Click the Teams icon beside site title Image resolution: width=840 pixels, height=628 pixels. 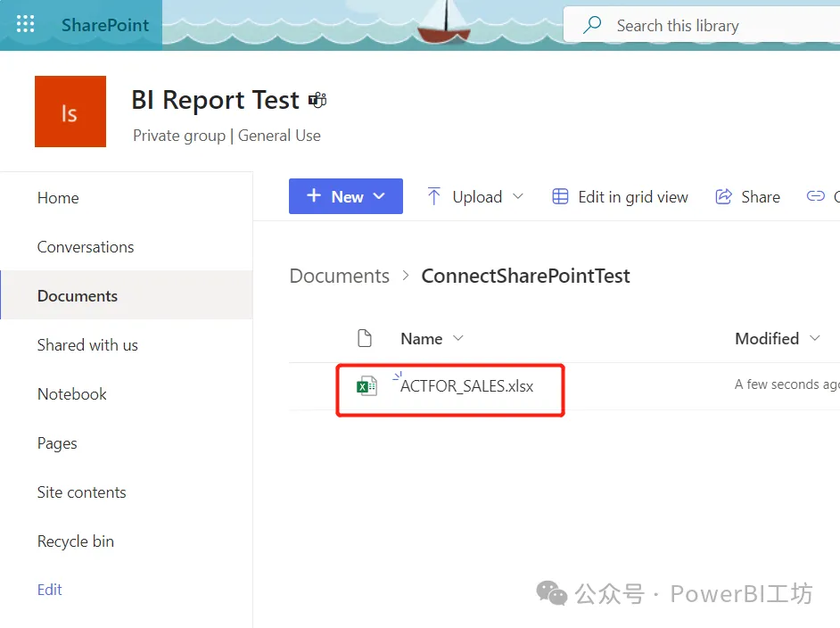pyautogui.click(x=317, y=100)
